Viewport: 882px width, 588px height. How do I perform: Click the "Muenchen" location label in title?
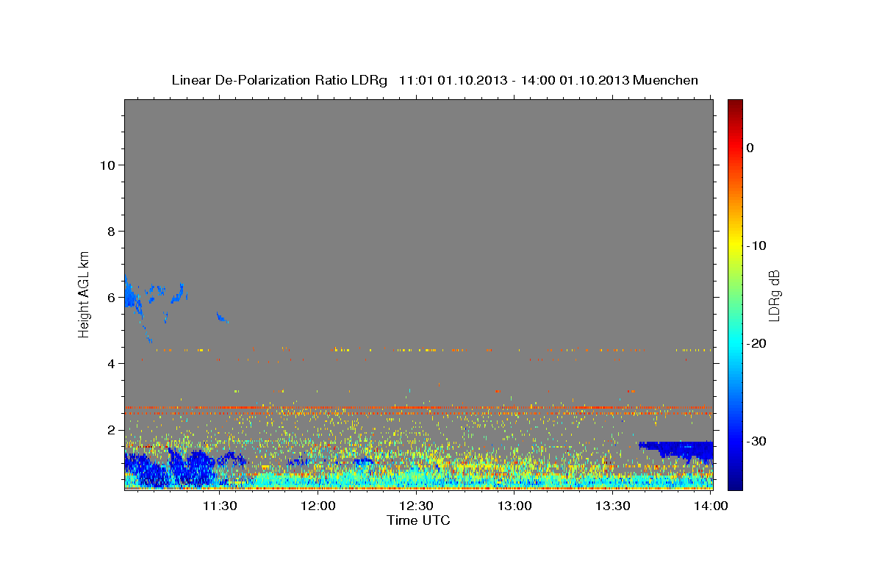(x=667, y=80)
